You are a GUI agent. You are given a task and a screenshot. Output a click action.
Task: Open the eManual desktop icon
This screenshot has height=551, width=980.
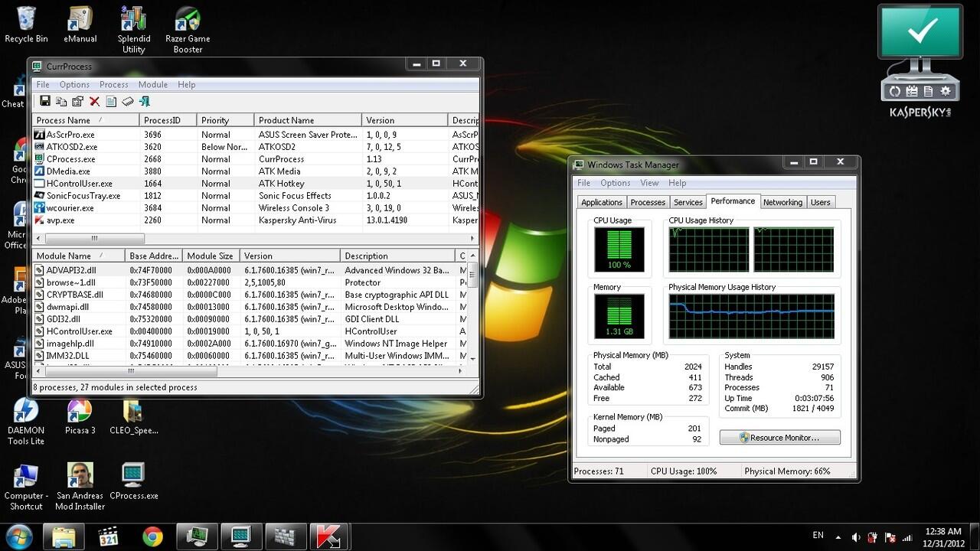point(80,25)
